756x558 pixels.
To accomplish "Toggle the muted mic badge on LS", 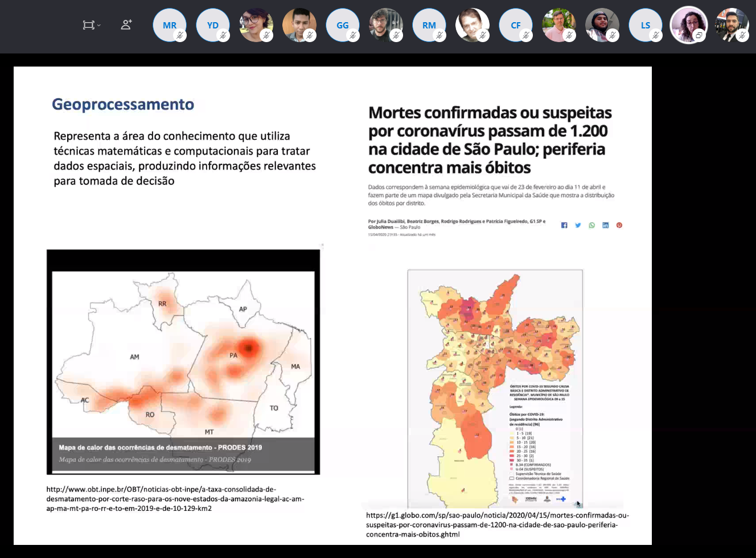I will 656,35.
